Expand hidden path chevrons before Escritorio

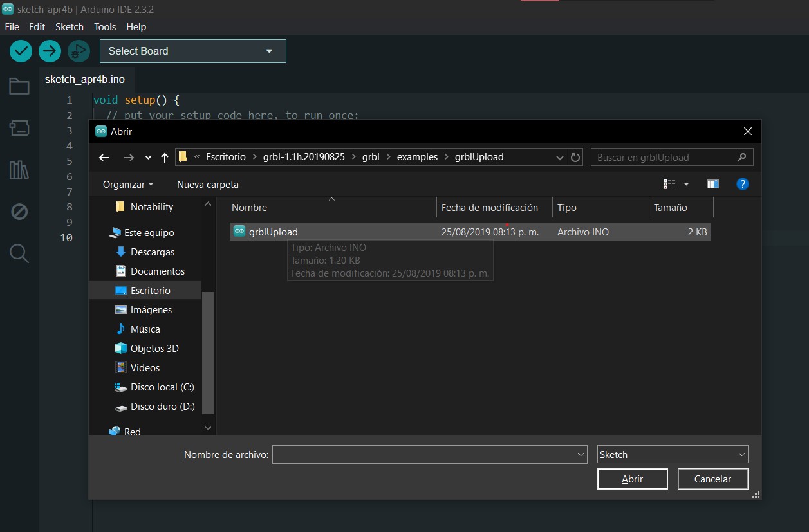click(197, 157)
